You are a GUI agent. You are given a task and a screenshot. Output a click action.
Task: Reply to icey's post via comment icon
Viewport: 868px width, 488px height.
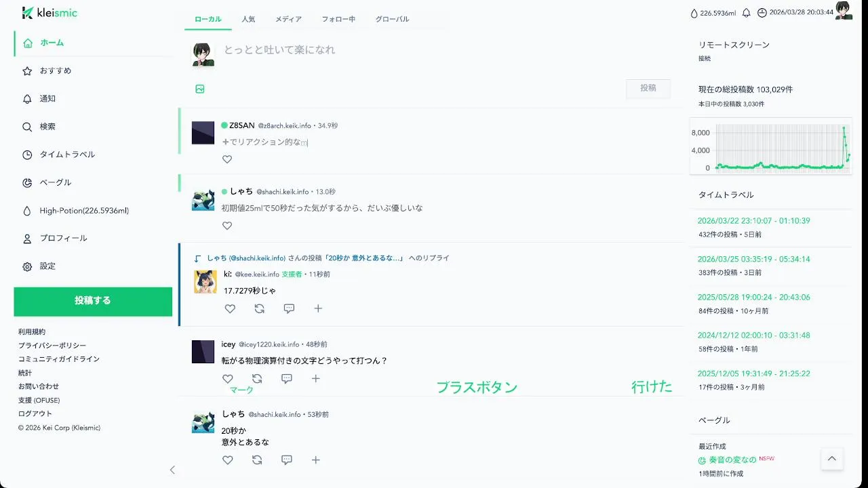tap(287, 379)
